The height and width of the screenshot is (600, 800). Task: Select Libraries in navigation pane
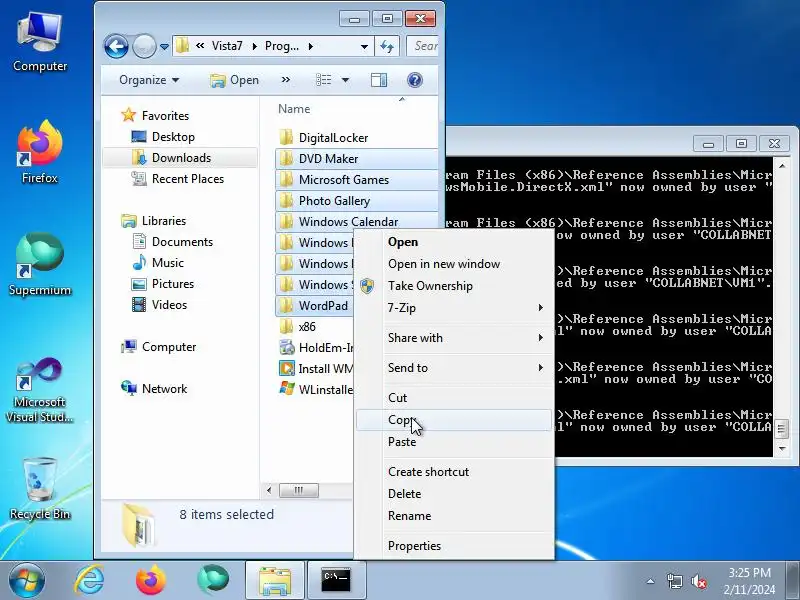click(164, 220)
